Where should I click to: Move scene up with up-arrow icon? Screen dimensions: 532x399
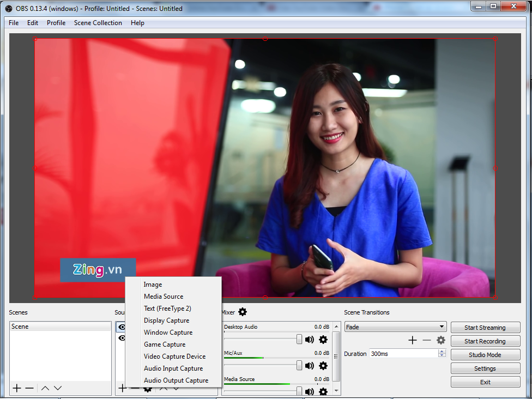coord(45,388)
